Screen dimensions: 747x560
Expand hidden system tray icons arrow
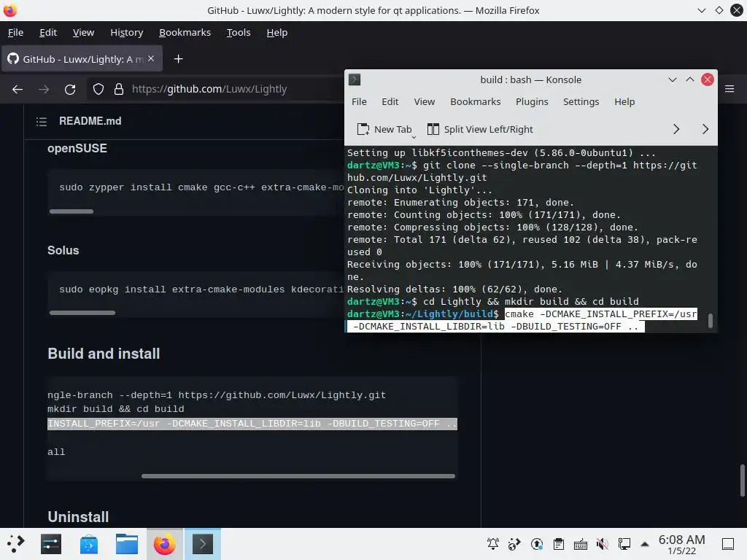[x=645, y=544]
